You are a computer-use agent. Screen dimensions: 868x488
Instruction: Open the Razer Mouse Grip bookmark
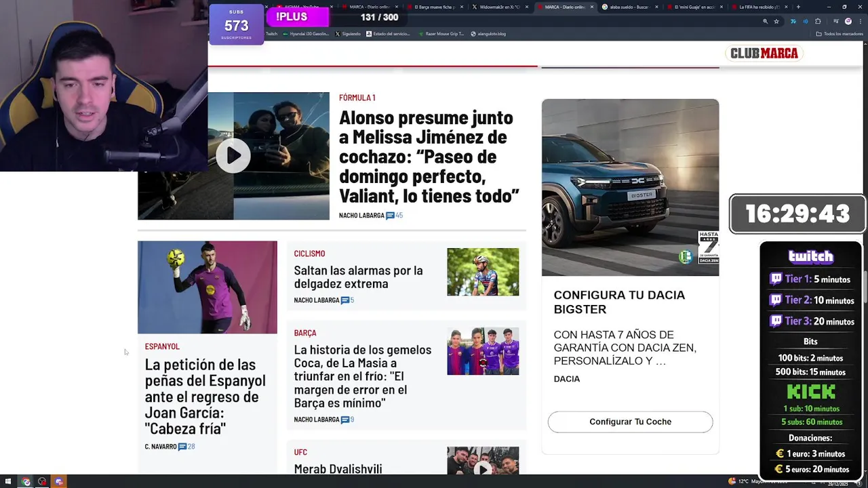[x=441, y=33]
